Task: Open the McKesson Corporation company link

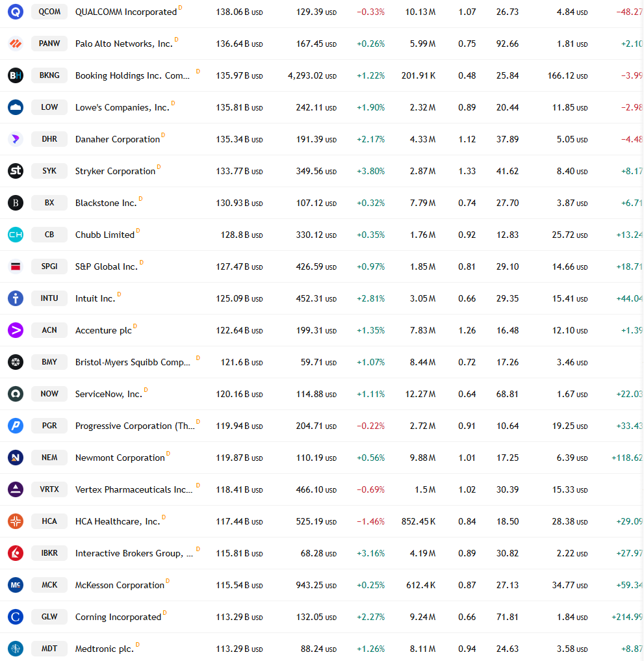Action: click(x=120, y=585)
